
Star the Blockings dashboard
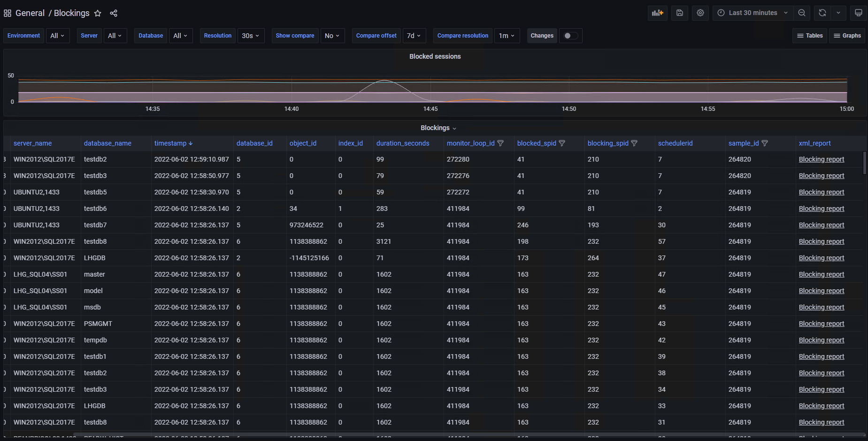click(x=98, y=13)
